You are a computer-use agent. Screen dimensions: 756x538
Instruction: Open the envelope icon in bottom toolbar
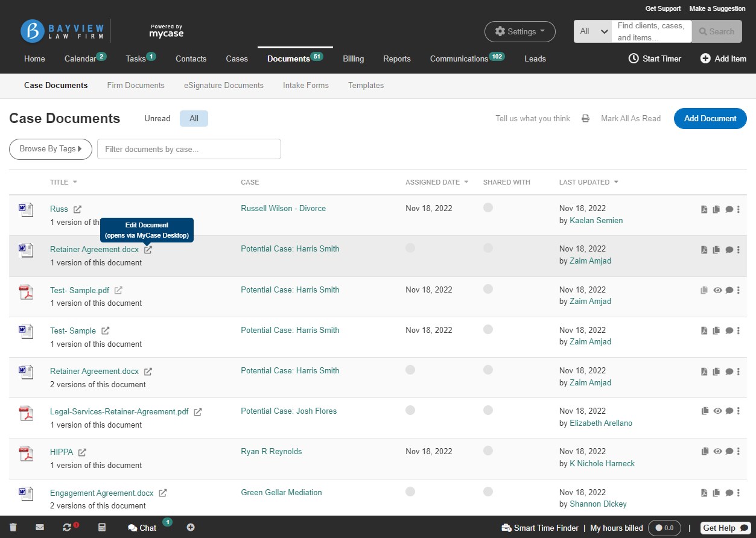click(x=40, y=527)
